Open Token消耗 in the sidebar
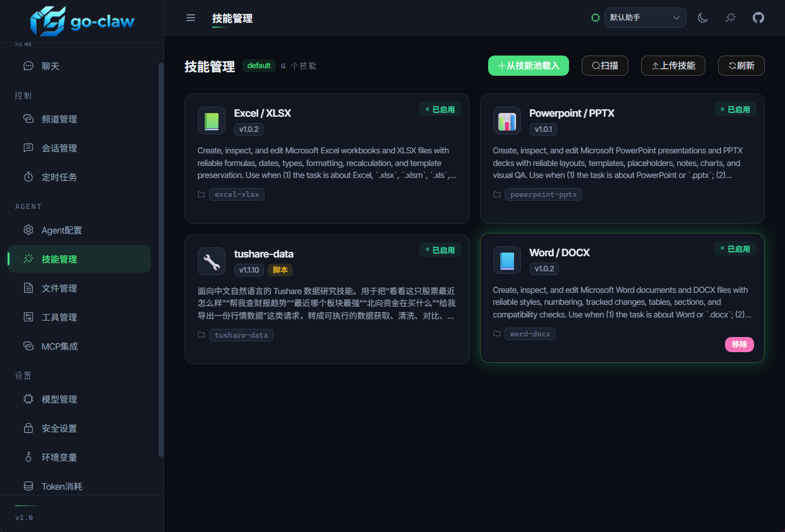785x532 pixels. coord(79,486)
